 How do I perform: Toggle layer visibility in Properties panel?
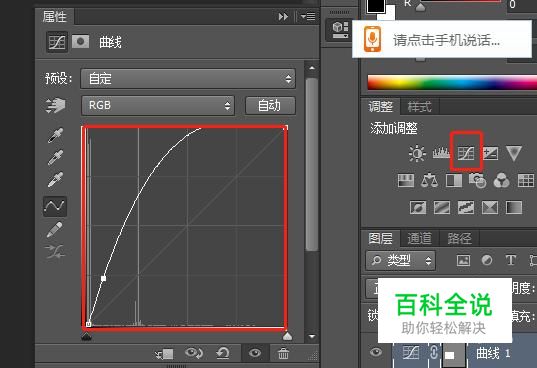coord(255,353)
